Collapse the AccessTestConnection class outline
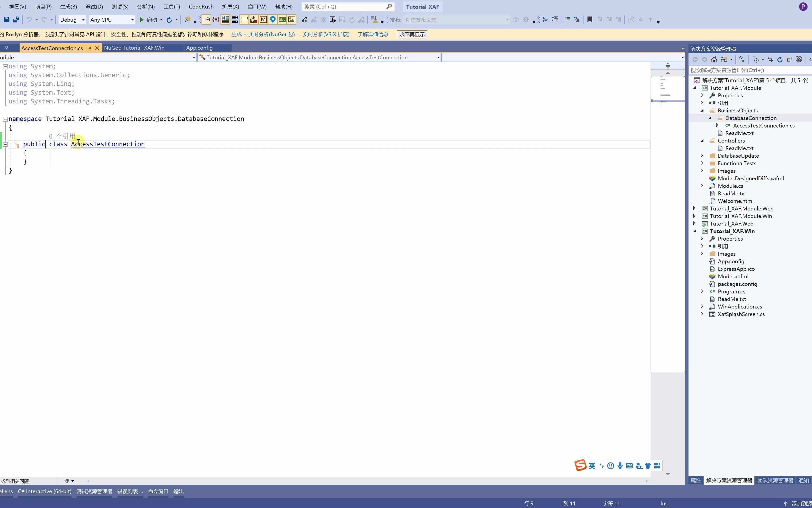The width and height of the screenshot is (812, 508). [5, 145]
